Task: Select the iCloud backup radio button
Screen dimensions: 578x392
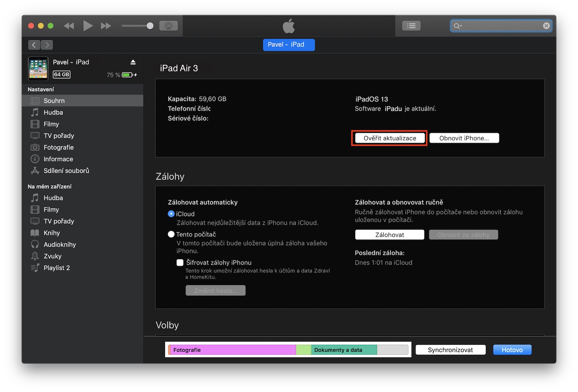Action: tap(171, 214)
